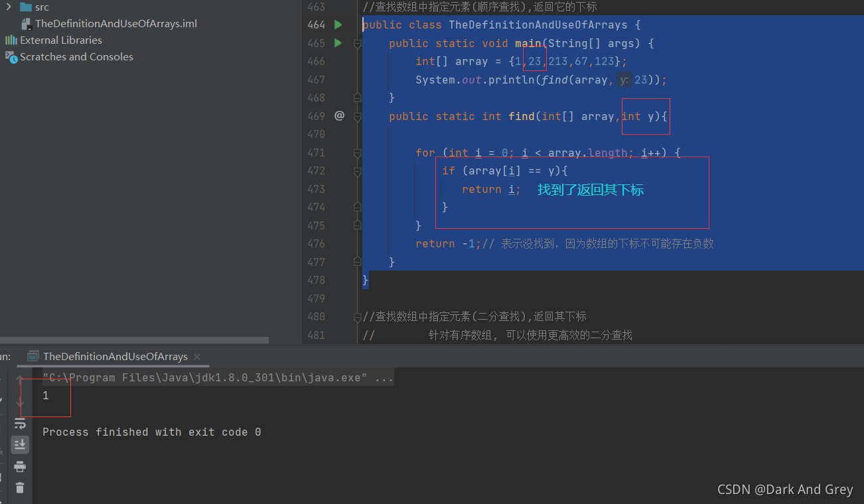The height and width of the screenshot is (504, 864).
Task: Click the value 213 in the array initializer
Action: [x=558, y=61]
